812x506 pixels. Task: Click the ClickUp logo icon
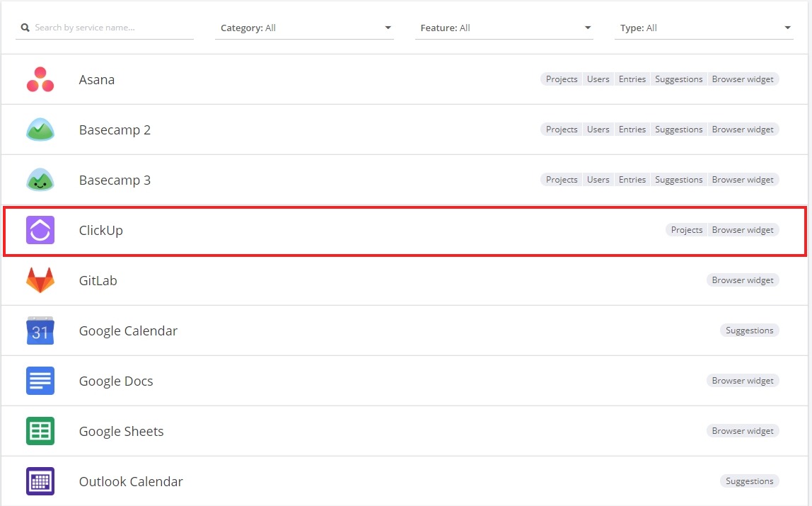tap(40, 230)
